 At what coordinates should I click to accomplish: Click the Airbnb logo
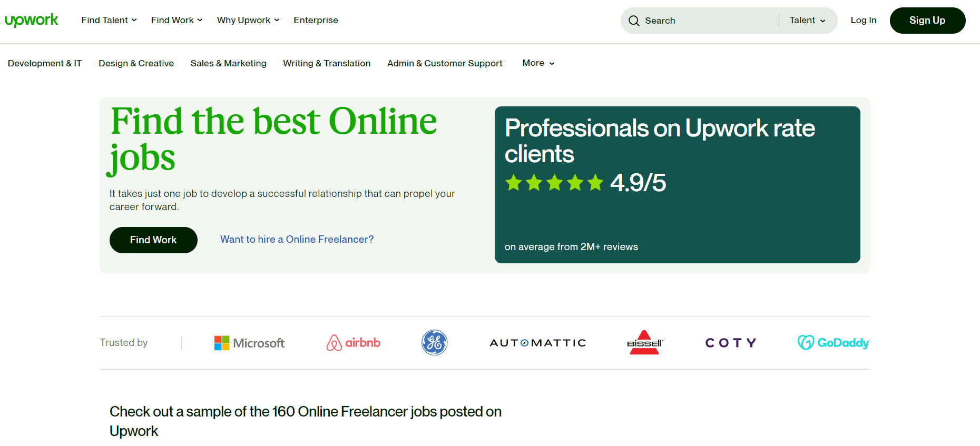[353, 343]
